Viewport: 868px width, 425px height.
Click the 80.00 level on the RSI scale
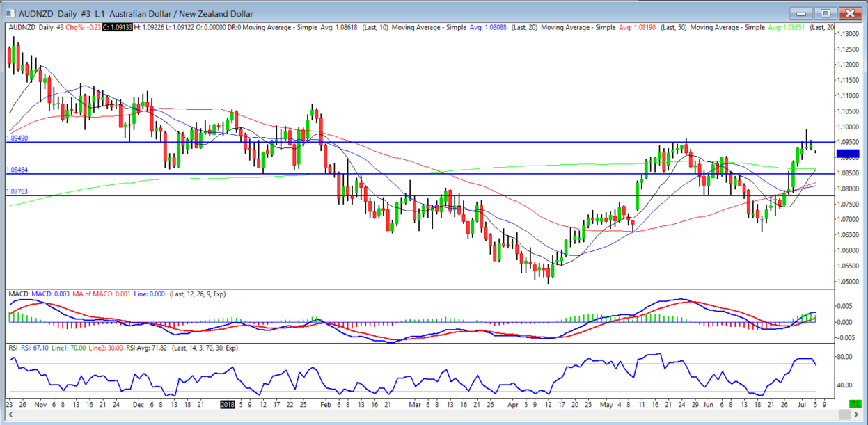click(x=845, y=356)
